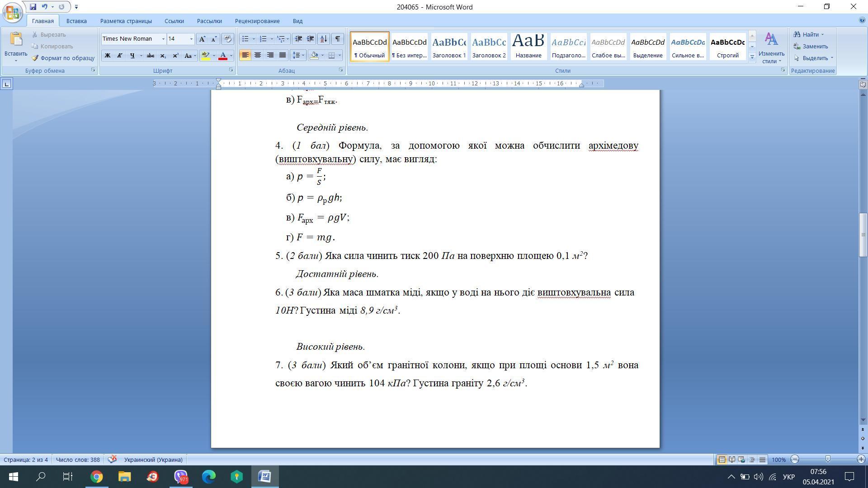Apply the Заголовок 1 style
The width and height of the screenshot is (868, 488).
[449, 46]
